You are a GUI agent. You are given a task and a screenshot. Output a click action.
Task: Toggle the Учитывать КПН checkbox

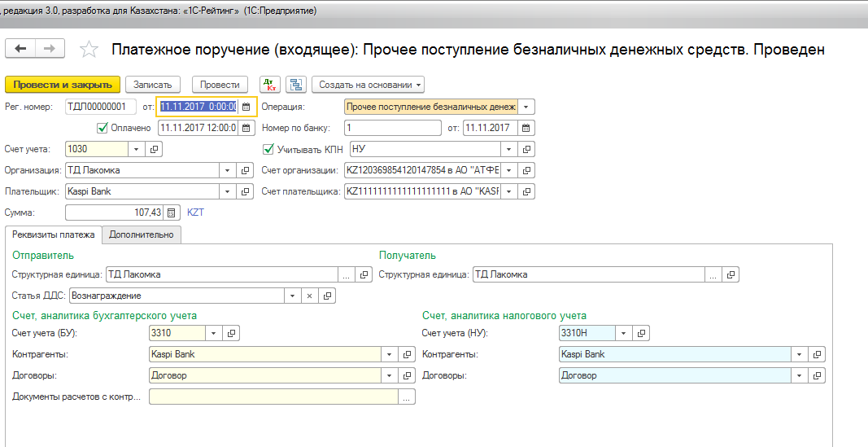pos(268,149)
